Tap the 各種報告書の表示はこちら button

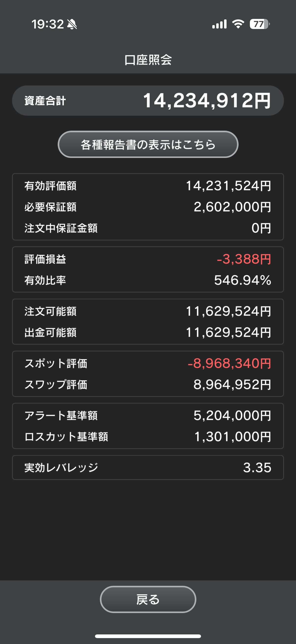tap(148, 144)
